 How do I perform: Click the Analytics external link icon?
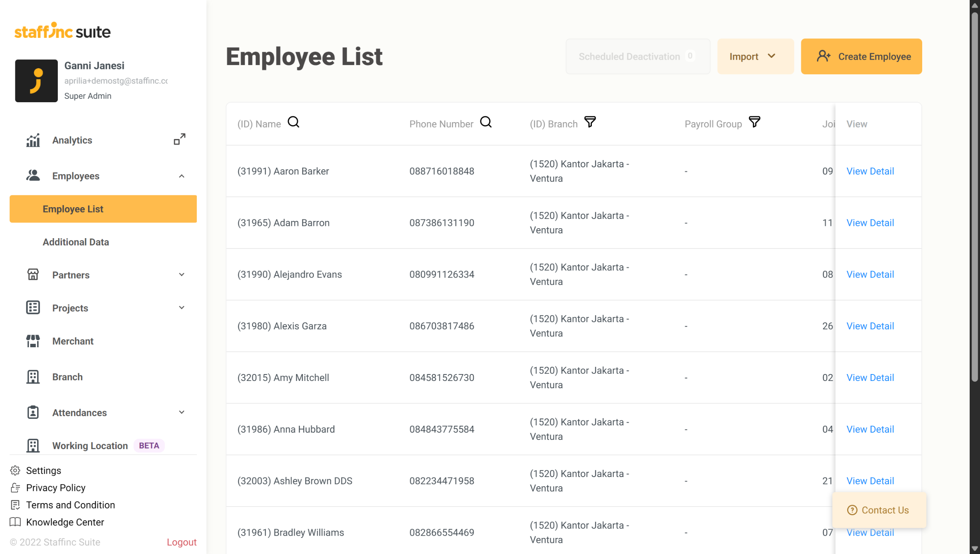coord(180,139)
